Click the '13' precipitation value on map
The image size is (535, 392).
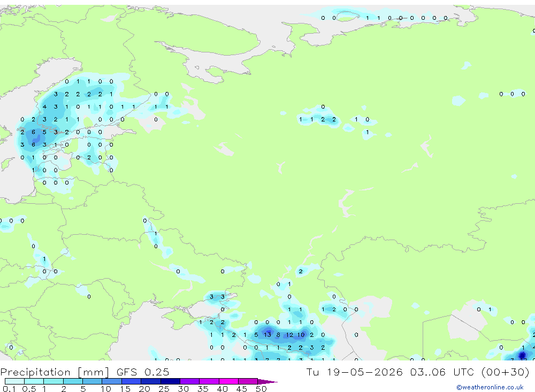[267, 335]
